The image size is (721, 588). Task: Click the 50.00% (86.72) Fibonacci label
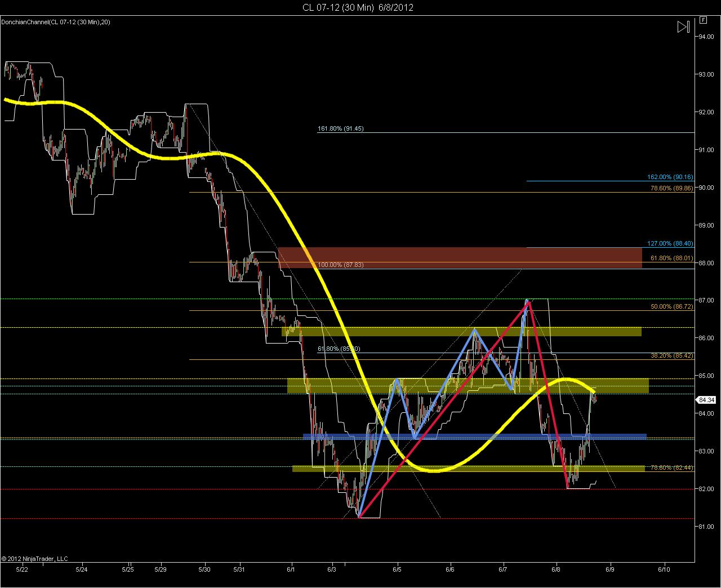click(672, 306)
